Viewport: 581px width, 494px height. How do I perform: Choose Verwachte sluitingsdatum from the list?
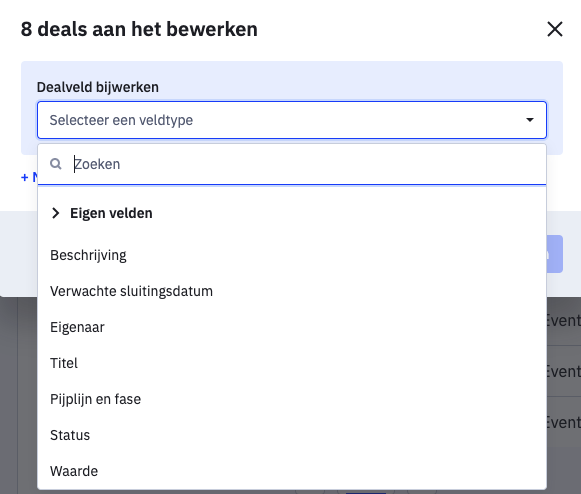tap(292, 291)
